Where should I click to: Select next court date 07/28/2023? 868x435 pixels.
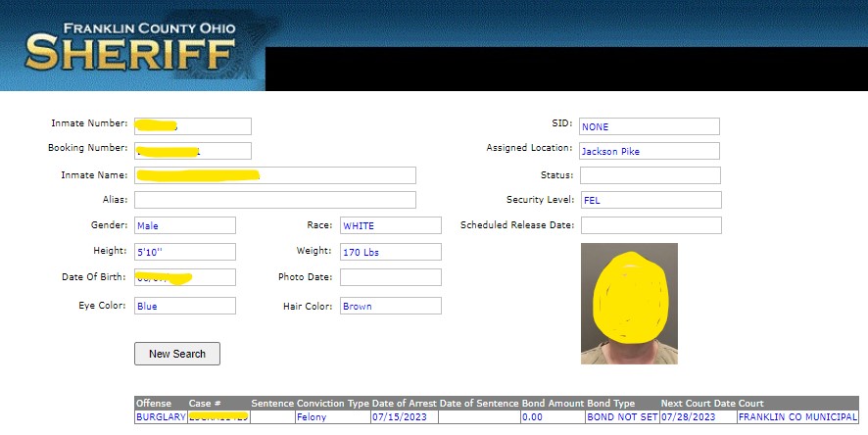pos(699,416)
